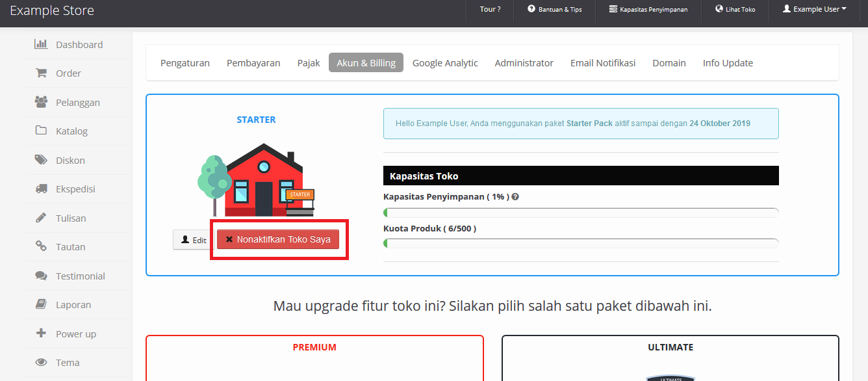Image resolution: width=868 pixels, height=381 pixels.
Task: Open the Google Analytic tab
Action: click(x=445, y=63)
